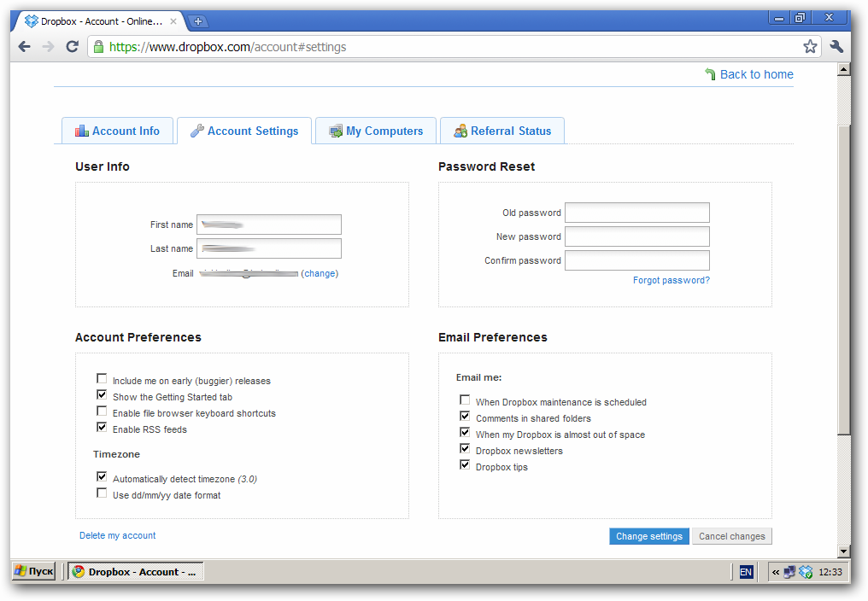Uncheck When my Dropbox is almost out of space

[x=465, y=432]
